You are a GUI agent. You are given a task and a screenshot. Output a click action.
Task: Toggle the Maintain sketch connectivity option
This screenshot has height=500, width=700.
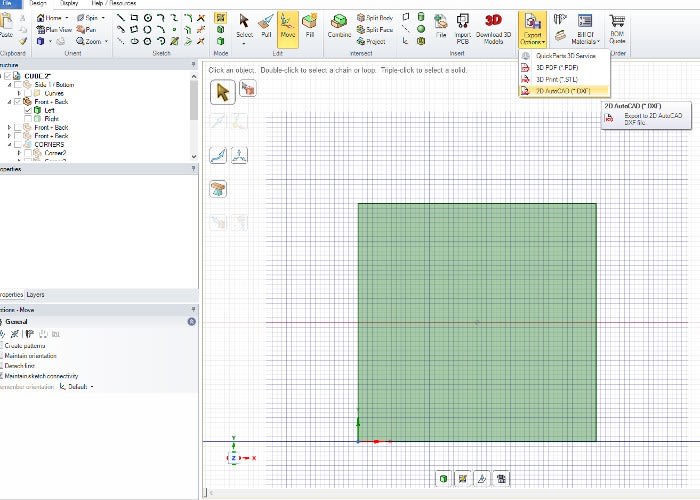[40, 376]
